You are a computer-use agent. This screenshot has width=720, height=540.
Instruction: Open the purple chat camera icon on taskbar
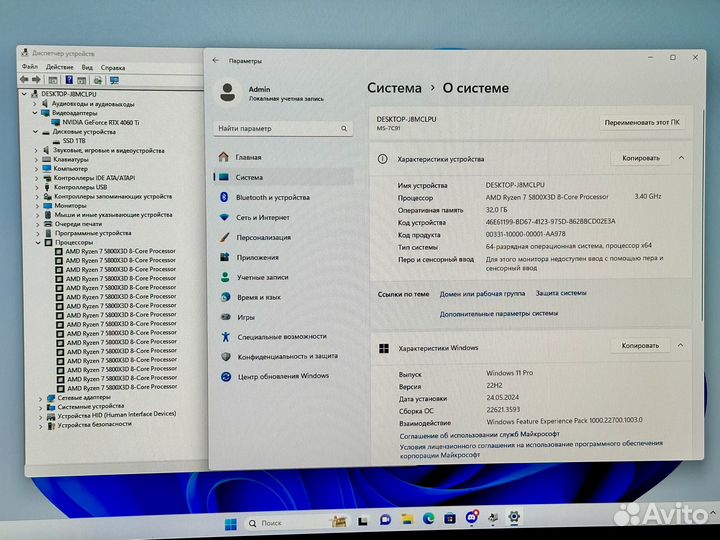[x=385, y=520]
